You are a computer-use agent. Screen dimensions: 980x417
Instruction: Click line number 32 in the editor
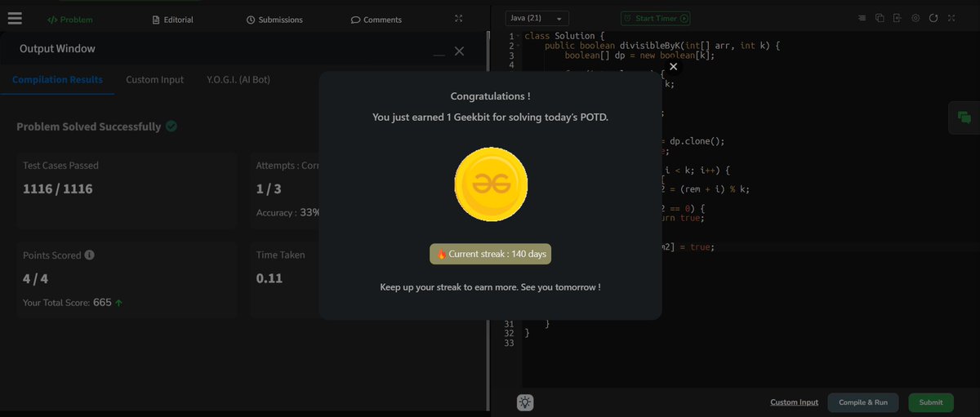[510, 333]
